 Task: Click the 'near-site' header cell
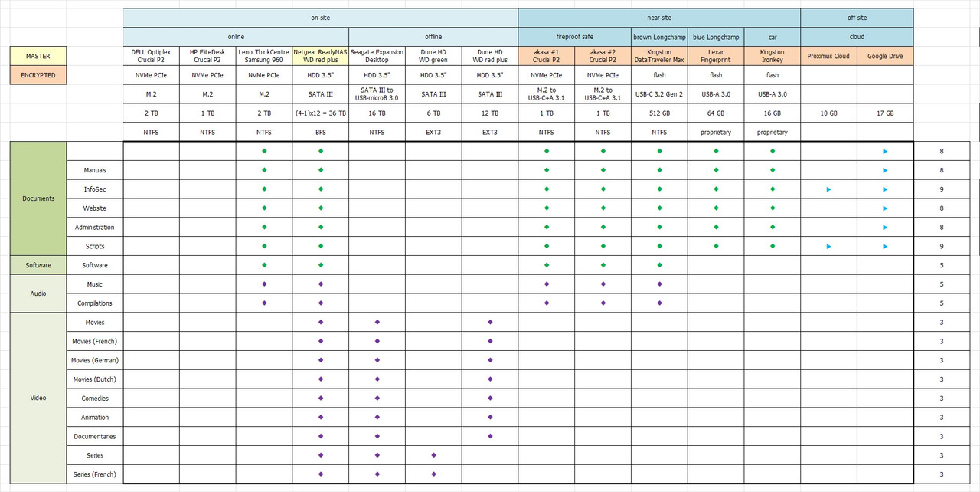point(659,18)
